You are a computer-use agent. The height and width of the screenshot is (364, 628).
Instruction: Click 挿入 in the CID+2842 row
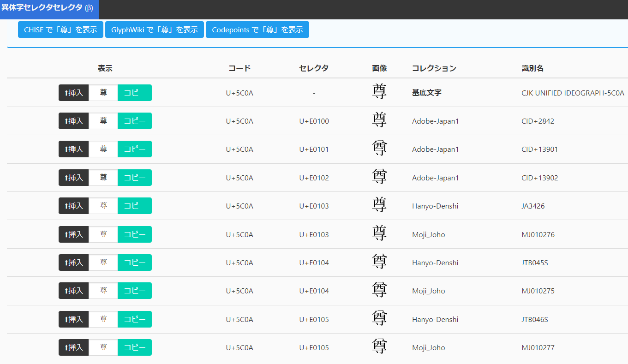(74, 121)
